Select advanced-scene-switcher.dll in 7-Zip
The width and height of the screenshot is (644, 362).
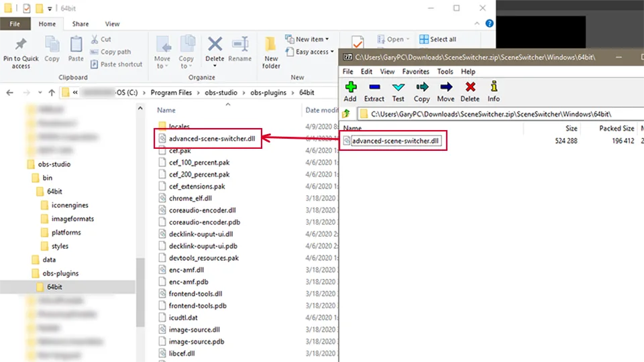395,141
